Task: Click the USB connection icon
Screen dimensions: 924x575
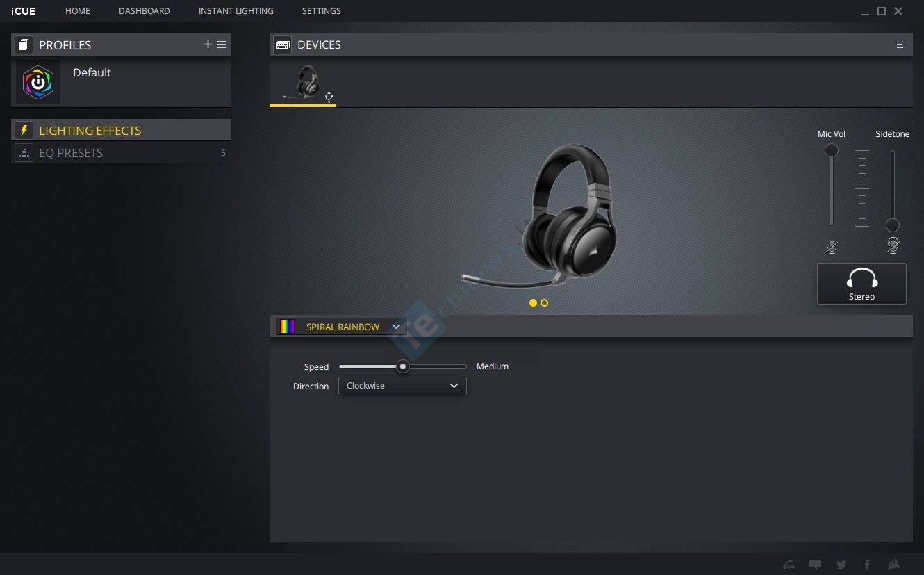Action: 329,97
